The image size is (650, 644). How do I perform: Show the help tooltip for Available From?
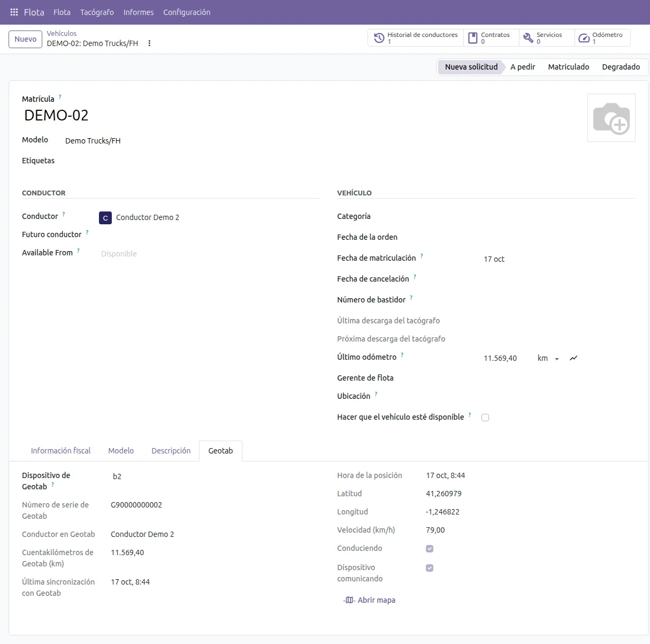(x=78, y=251)
